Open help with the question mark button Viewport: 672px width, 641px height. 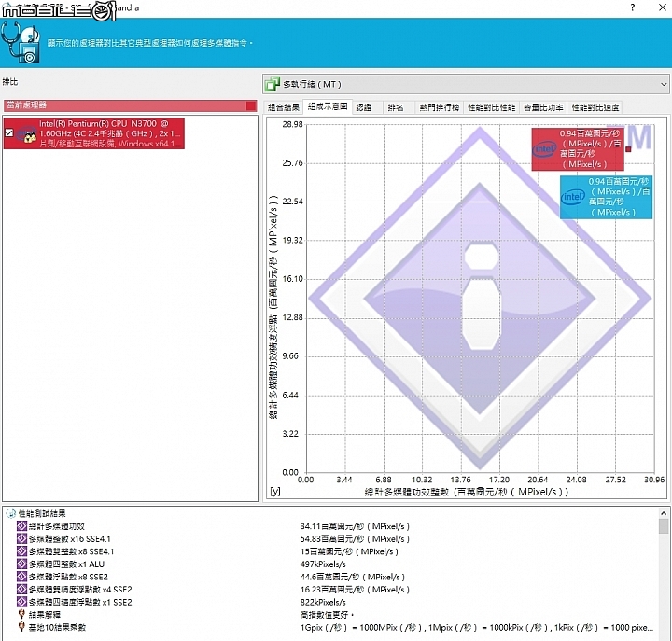click(633, 7)
